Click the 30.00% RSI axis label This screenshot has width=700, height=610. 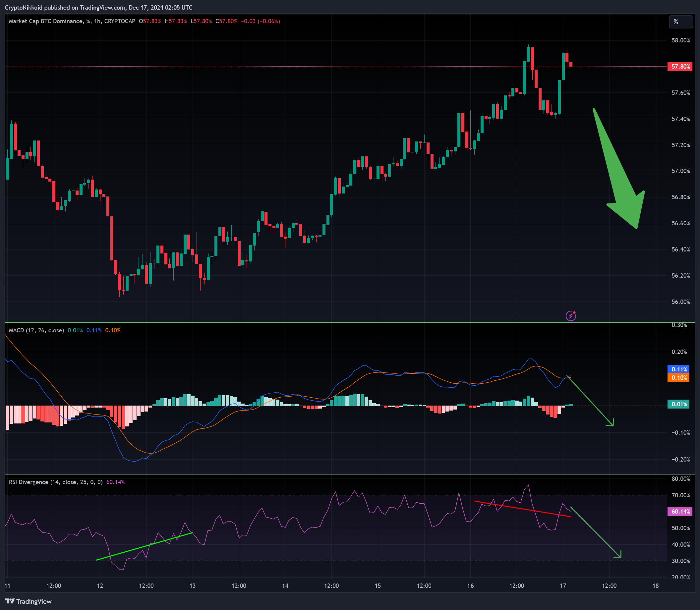(x=681, y=561)
